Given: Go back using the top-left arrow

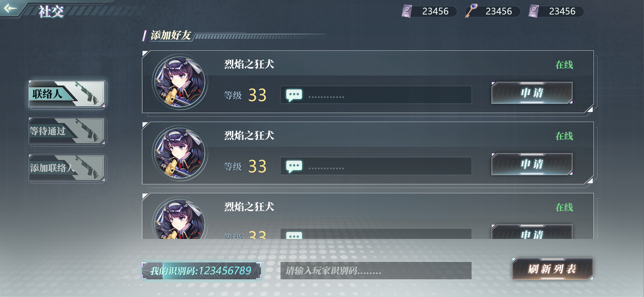Looking at the screenshot, I should pyautogui.click(x=10, y=8).
